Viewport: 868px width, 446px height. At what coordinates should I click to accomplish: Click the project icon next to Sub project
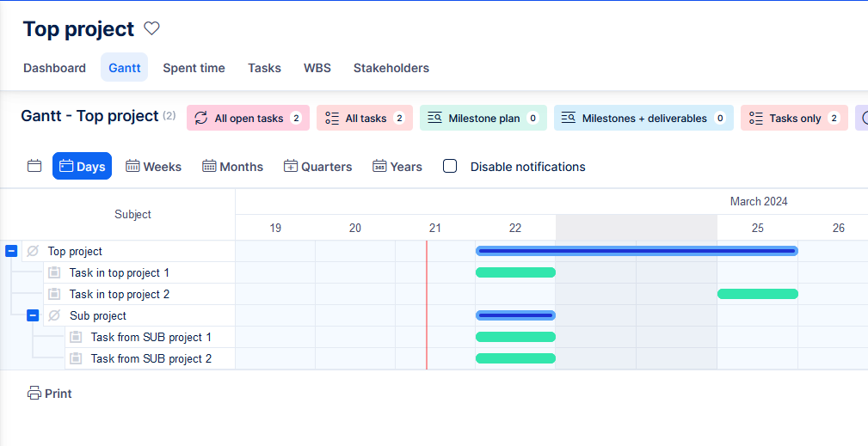point(54,315)
